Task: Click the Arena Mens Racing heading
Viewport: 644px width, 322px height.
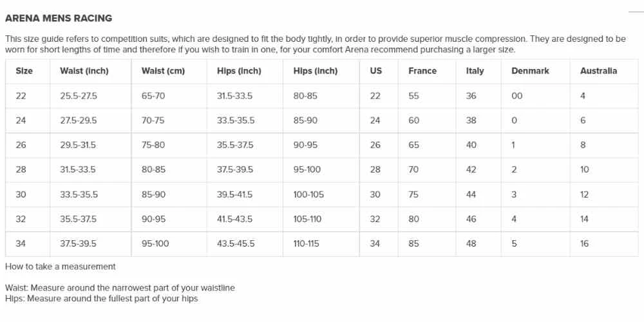Action: tap(59, 18)
